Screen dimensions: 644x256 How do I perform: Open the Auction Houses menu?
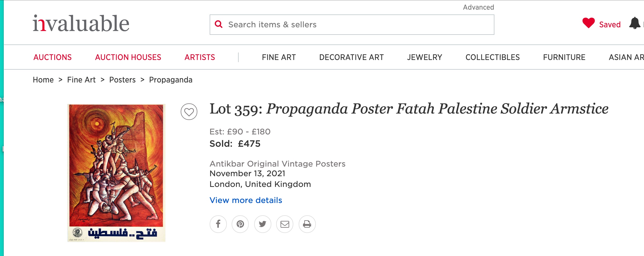click(128, 57)
